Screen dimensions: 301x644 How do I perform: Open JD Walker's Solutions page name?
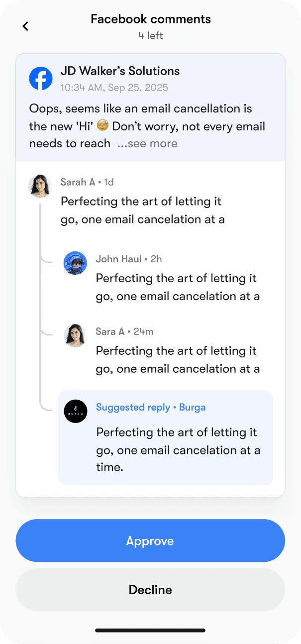tap(120, 71)
